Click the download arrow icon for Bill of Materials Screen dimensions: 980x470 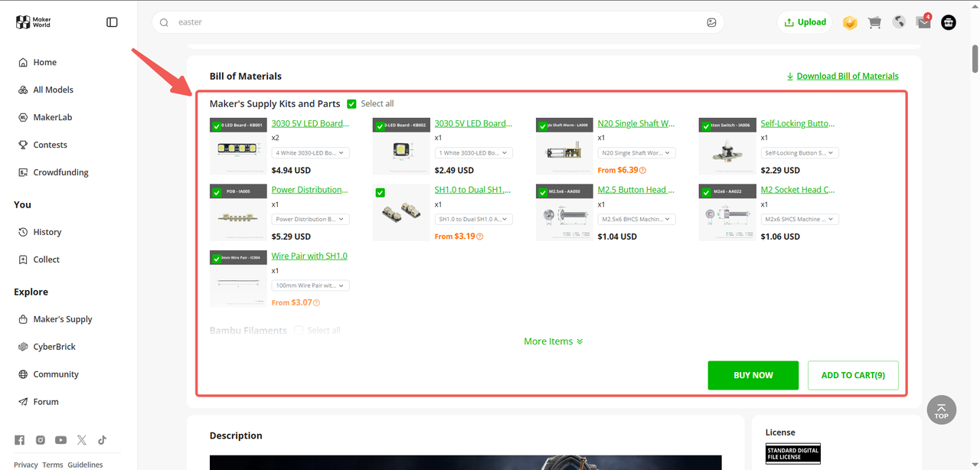(x=790, y=76)
